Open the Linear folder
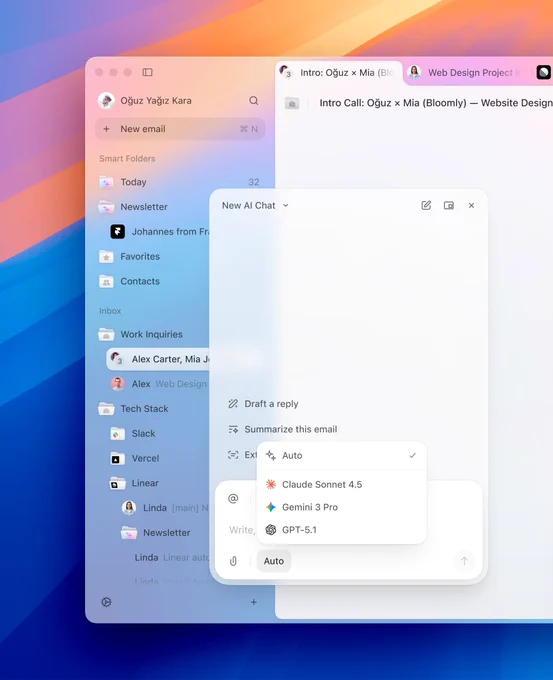Image resolution: width=553 pixels, height=680 pixels. 159,483
